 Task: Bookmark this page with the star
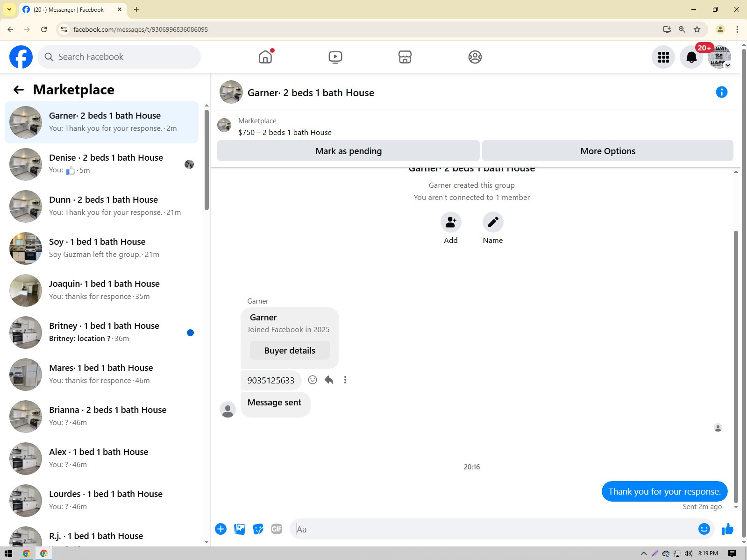[697, 29]
